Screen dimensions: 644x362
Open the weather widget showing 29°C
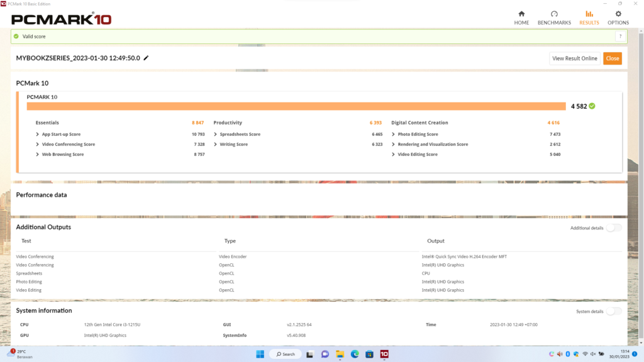[19, 354]
